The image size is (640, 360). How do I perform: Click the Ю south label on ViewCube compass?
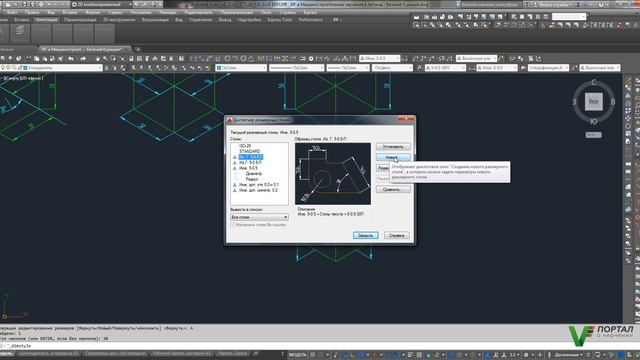[x=593, y=122]
